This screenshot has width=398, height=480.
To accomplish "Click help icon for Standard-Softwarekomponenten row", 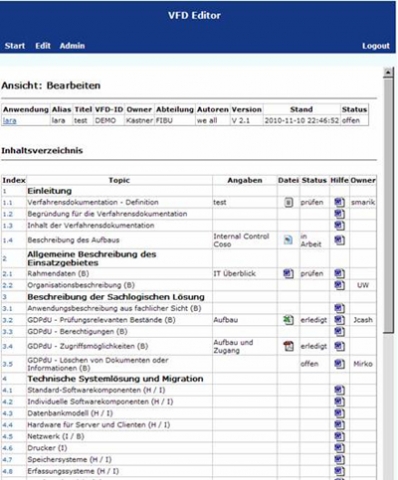I will coord(339,390).
